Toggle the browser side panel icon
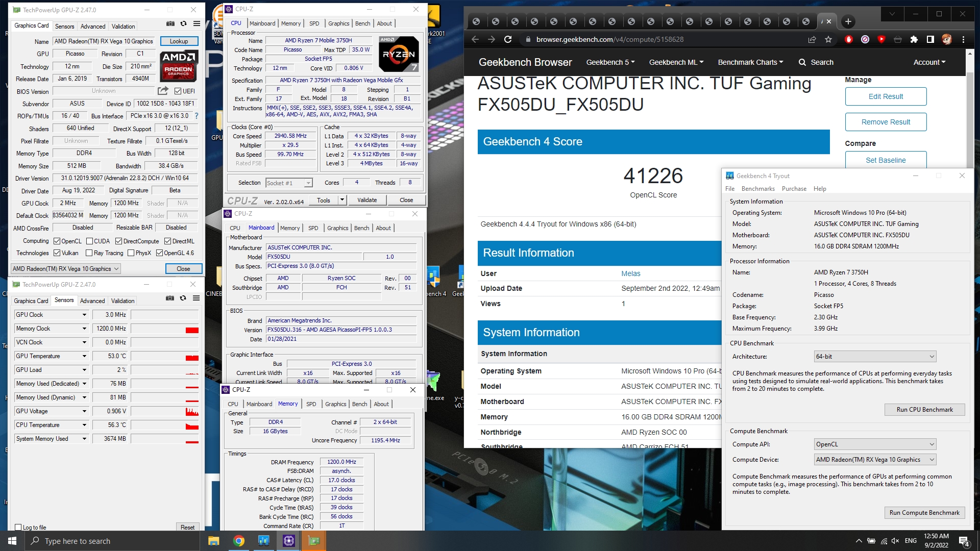The image size is (980, 551). pyautogui.click(x=930, y=39)
